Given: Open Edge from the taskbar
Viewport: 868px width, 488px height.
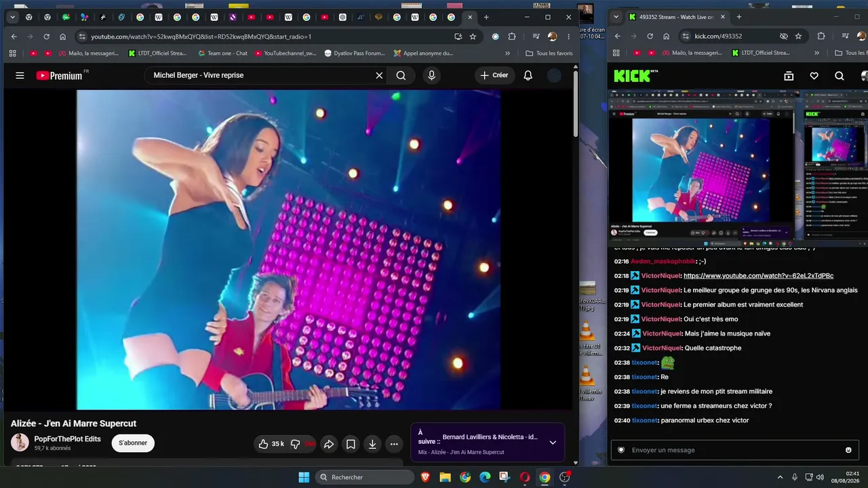Looking at the screenshot, I should (485, 477).
